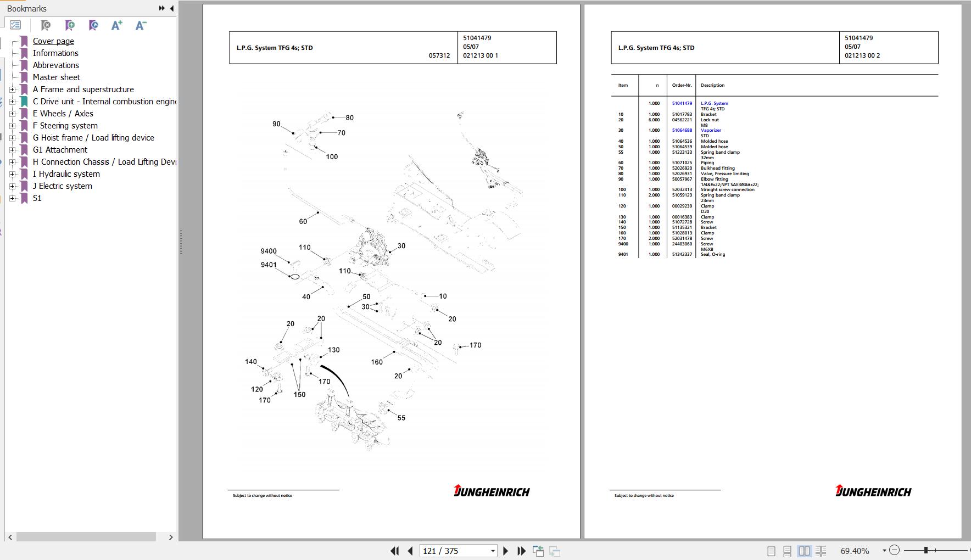971x560 pixels.
Task: Click the L.P.G. System description link
Action: point(714,103)
